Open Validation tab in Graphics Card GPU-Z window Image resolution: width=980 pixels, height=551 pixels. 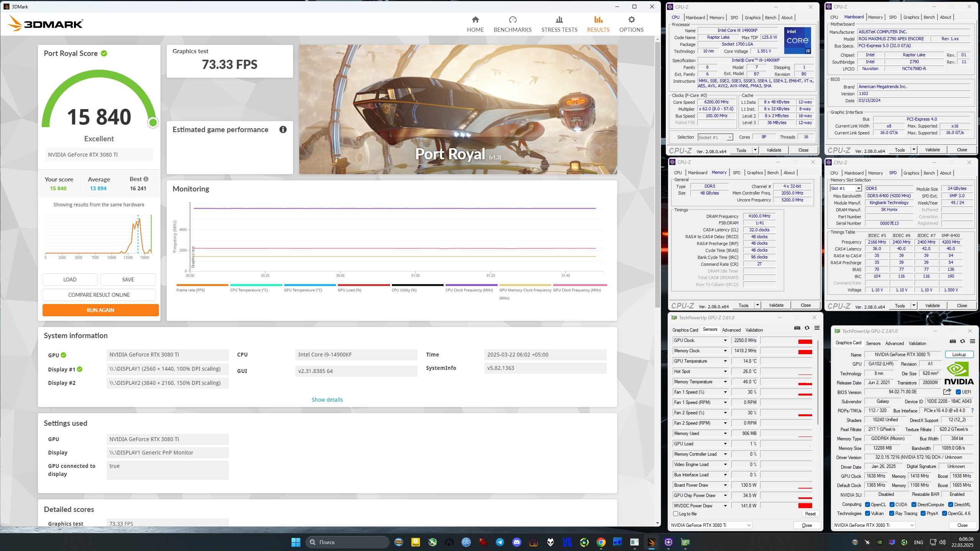pyautogui.click(x=917, y=343)
